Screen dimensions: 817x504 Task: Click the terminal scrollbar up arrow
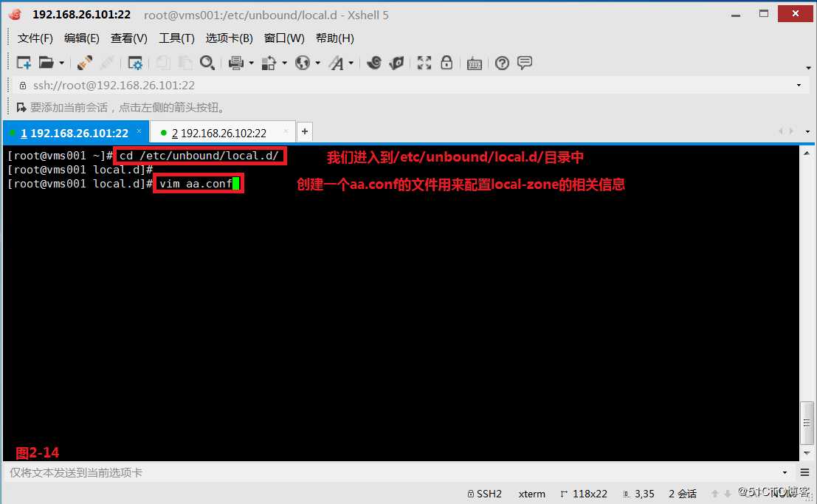(807, 153)
